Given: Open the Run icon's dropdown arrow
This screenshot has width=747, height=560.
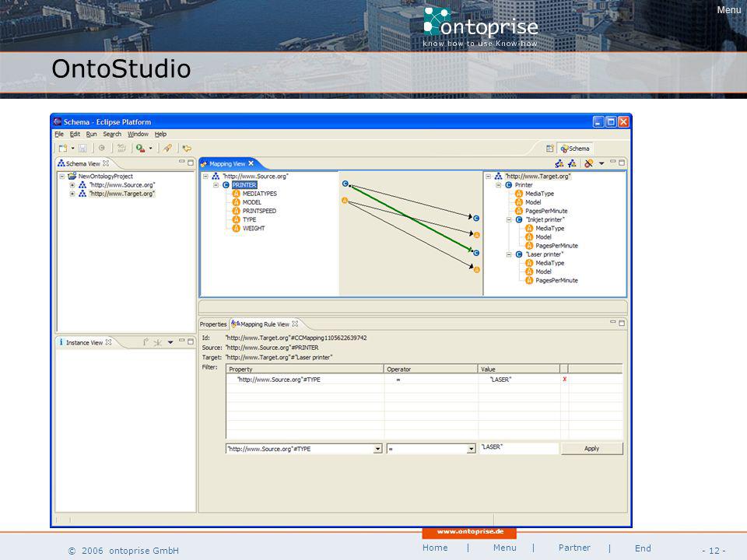Looking at the screenshot, I should [x=150, y=148].
